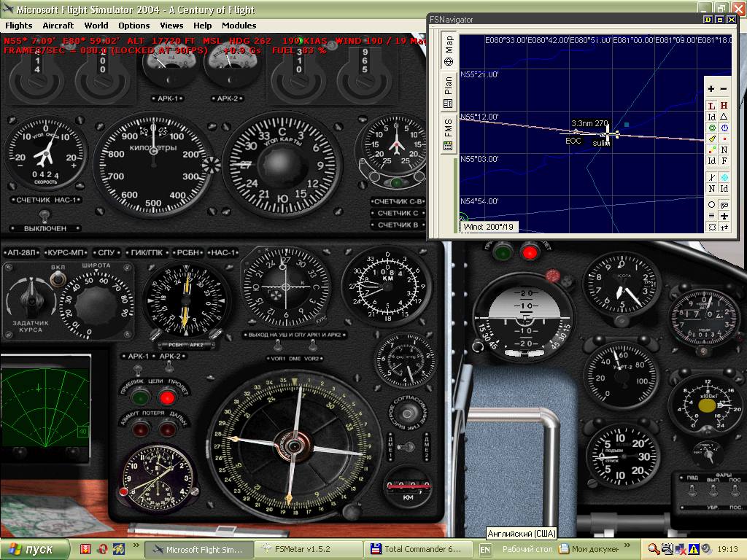Screen dimensions: 747x560
Task: Flip the ДМЕ1/ДМЕ2 selector switch
Action: coord(406,447)
